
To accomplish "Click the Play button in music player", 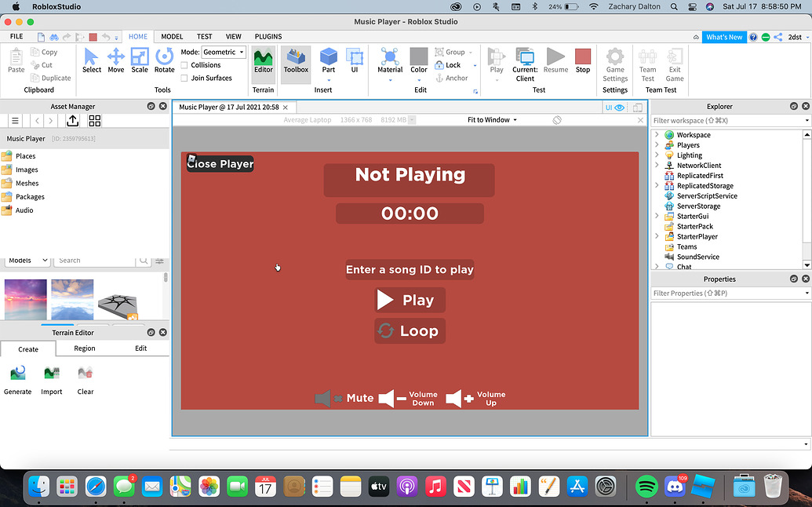I will (x=410, y=300).
